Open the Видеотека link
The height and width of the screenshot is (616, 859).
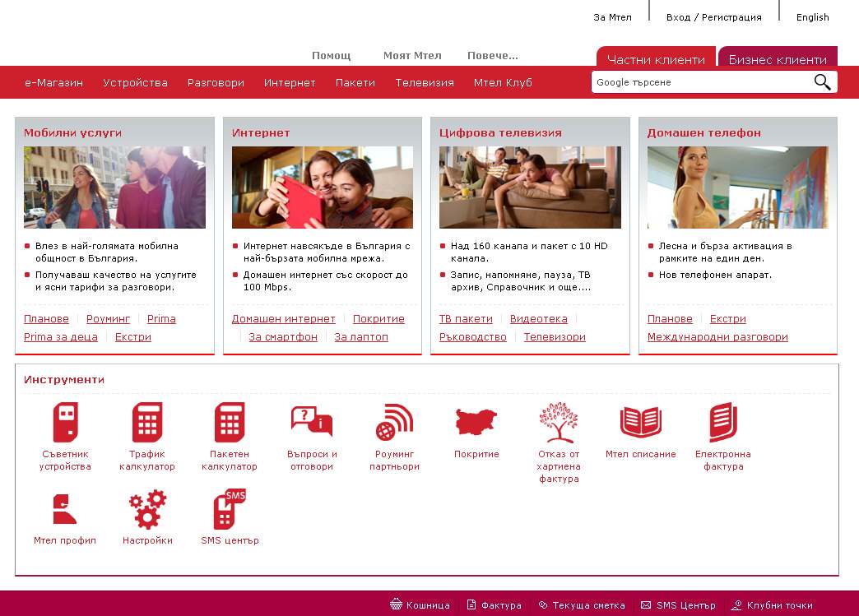pos(538,318)
